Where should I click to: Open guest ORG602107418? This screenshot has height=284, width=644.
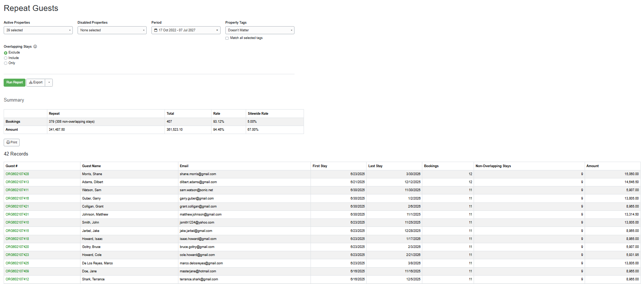17,239
